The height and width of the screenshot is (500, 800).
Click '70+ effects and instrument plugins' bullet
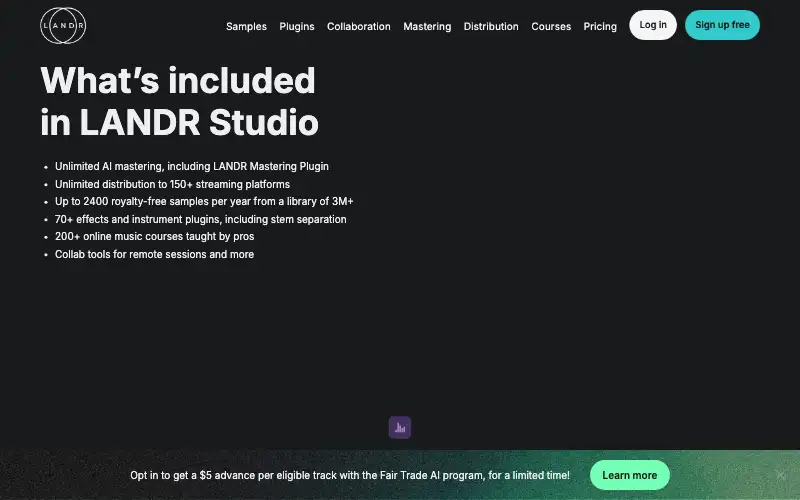pos(201,219)
